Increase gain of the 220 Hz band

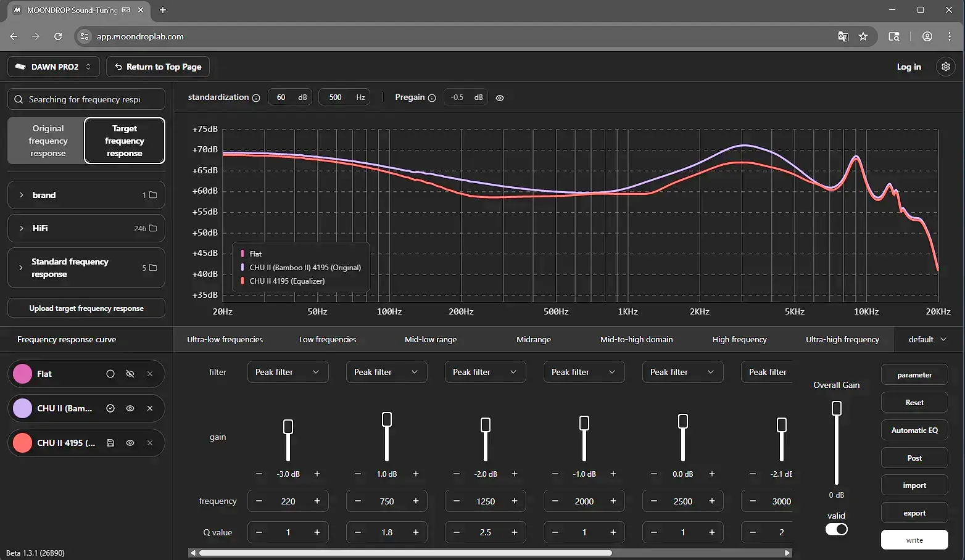click(317, 474)
